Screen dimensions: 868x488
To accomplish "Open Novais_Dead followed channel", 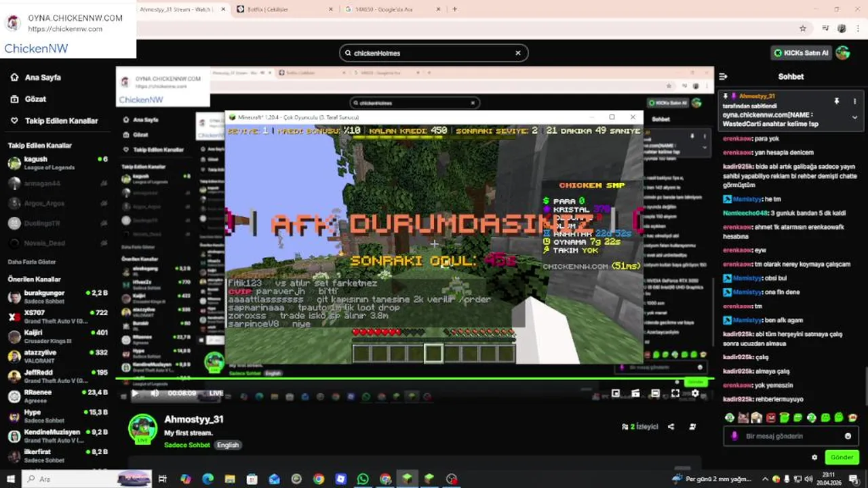I will tap(58, 243).
